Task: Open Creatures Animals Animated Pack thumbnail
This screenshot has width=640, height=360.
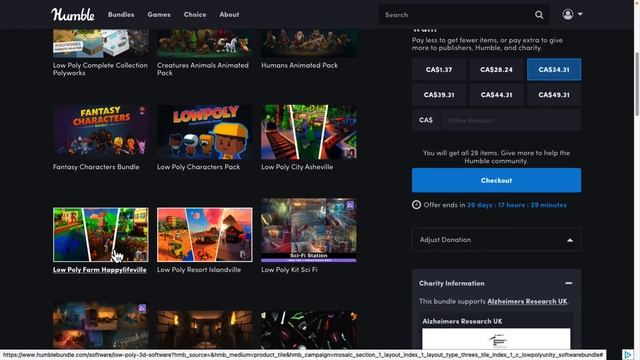Action: click(x=204, y=43)
